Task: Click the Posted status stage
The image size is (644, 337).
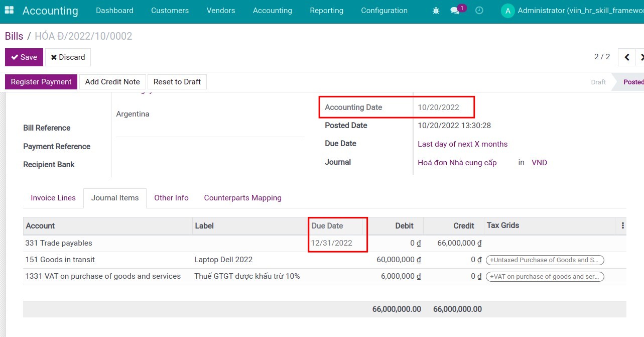Action: point(632,81)
